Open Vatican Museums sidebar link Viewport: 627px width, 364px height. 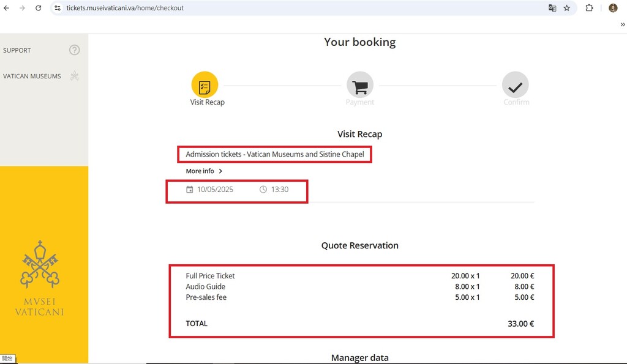pyautogui.click(x=32, y=76)
